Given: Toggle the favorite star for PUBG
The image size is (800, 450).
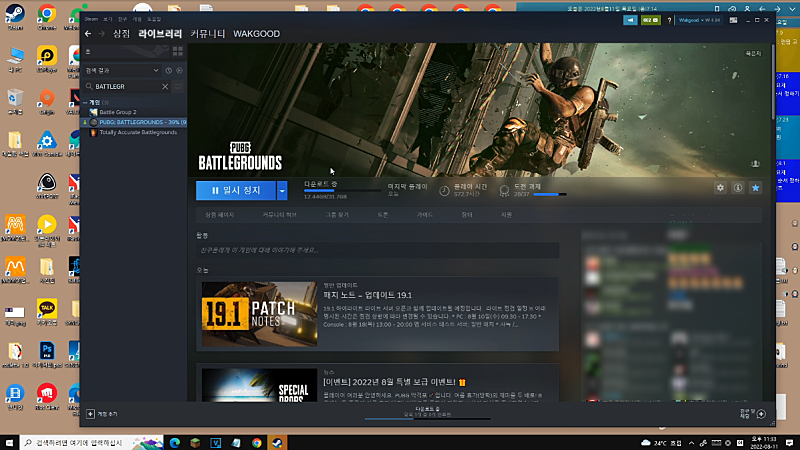Looking at the screenshot, I should pos(755,188).
